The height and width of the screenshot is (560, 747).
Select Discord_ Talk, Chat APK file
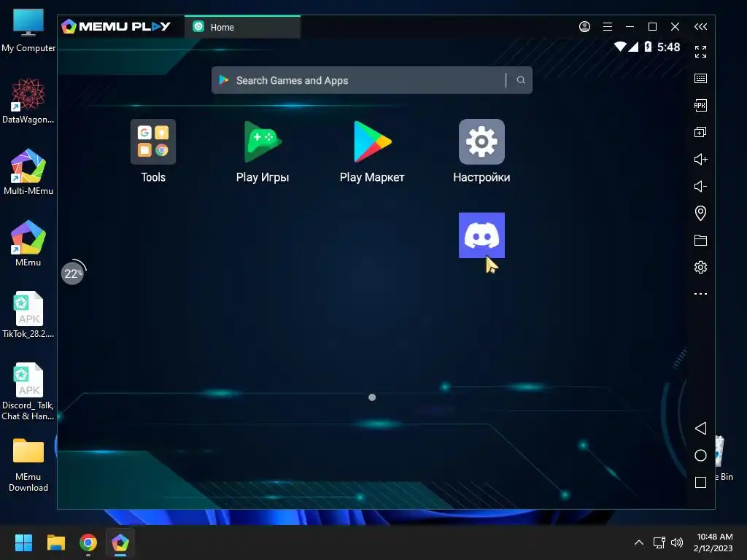pyautogui.click(x=28, y=392)
